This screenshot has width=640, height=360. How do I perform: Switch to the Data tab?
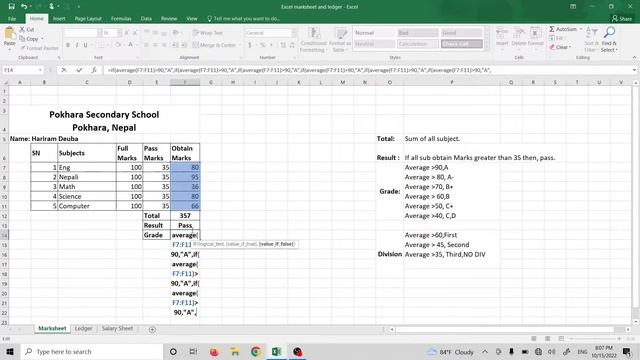point(146,19)
